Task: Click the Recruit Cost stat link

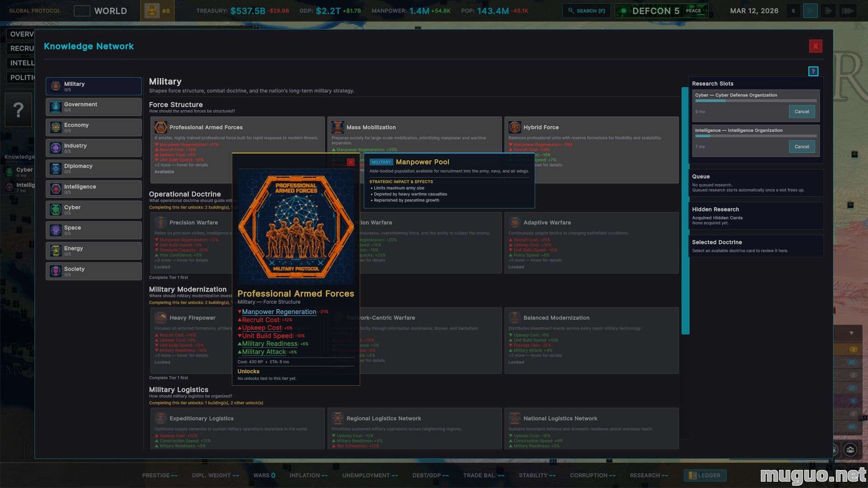Action: point(261,320)
